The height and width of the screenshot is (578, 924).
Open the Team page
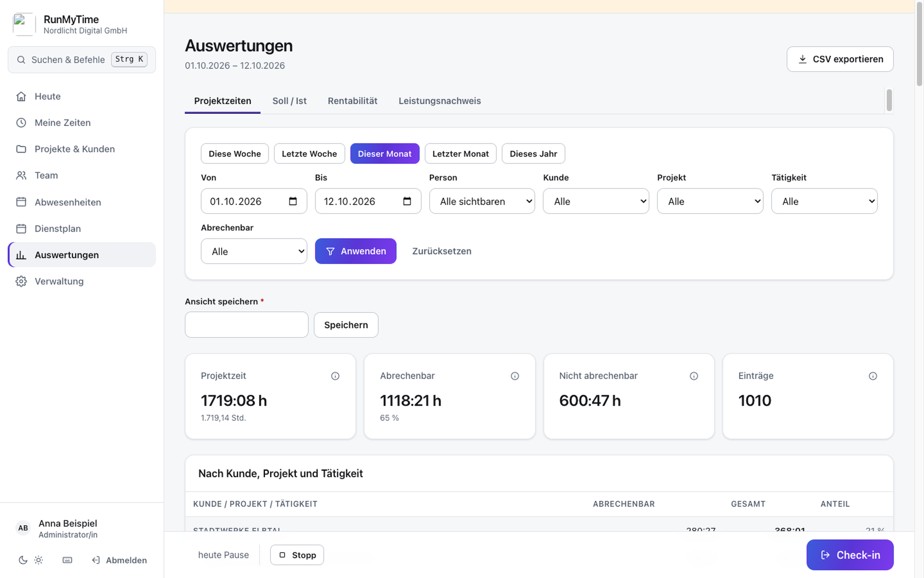(82, 176)
